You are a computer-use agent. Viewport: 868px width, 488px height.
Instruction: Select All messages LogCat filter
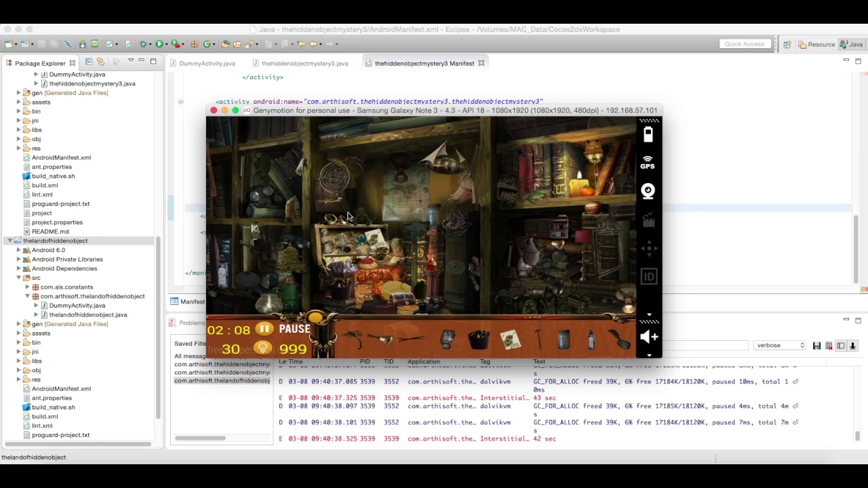pos(190,357)
